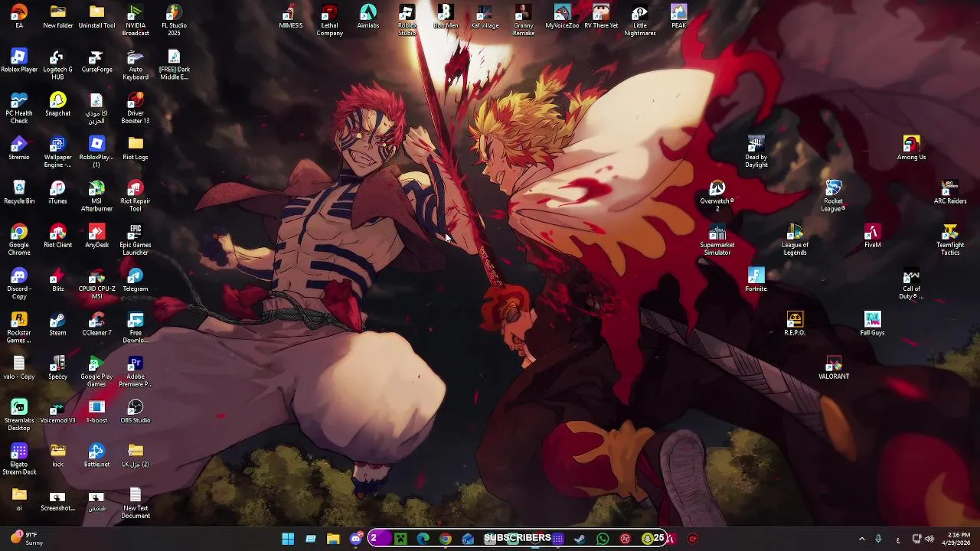Viewport: 980px width, 551px height.
Task: Launch Voicemod V3 shortcut
Action: (x=57, y=412)
